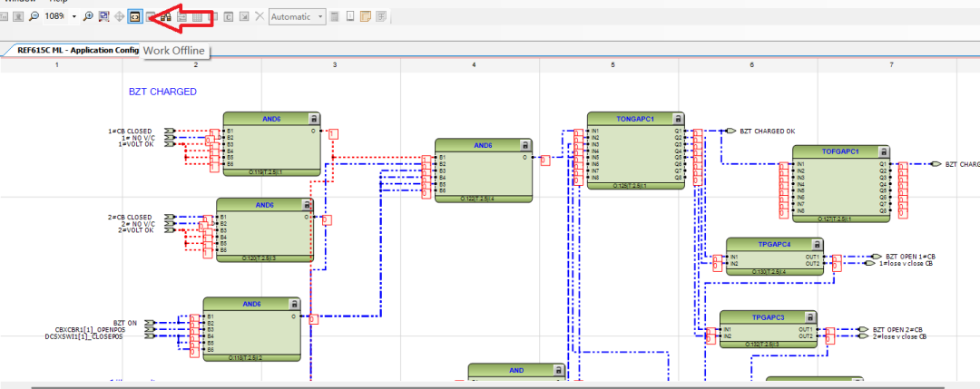980x389 pixels.
Task: Select the DCSXSWI1[1]_CLOSEPOS input variable
Action: pos(83,336)
